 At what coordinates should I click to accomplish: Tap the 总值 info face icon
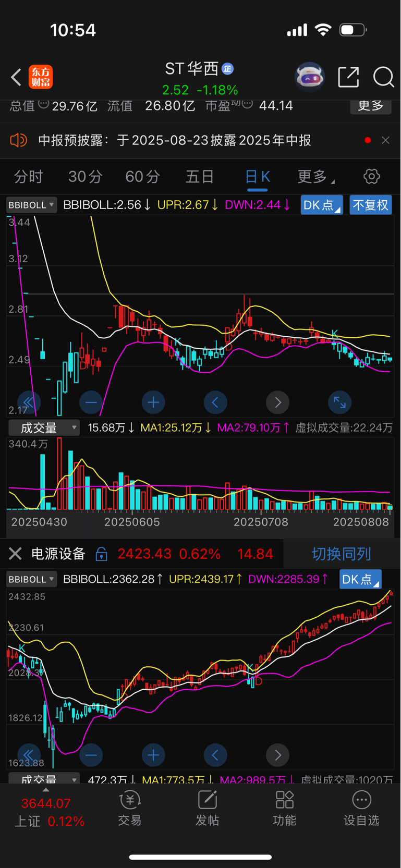click(x=44, y=104)
